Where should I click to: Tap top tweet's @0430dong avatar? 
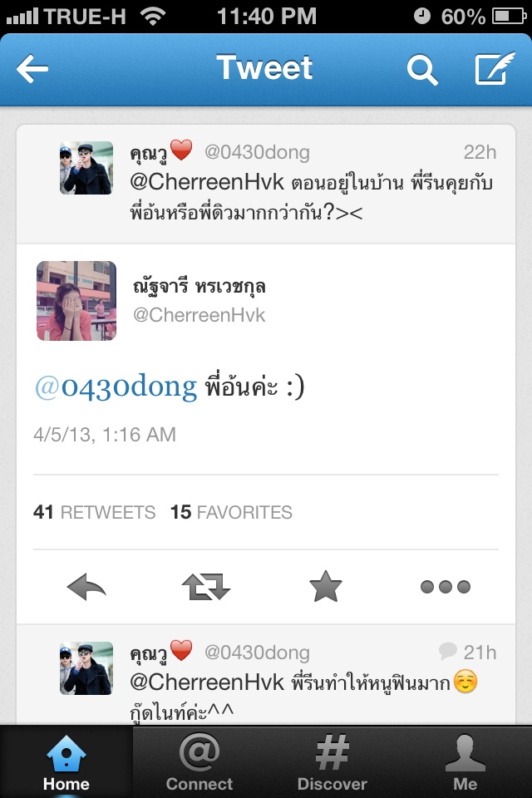pos(86,168)
